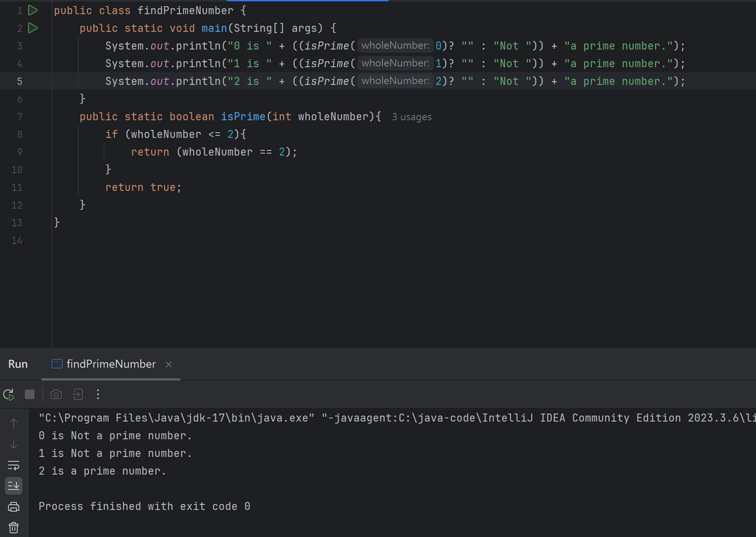Capture a thread dump with the camera icon
The image size is (756, 537).
56,394
